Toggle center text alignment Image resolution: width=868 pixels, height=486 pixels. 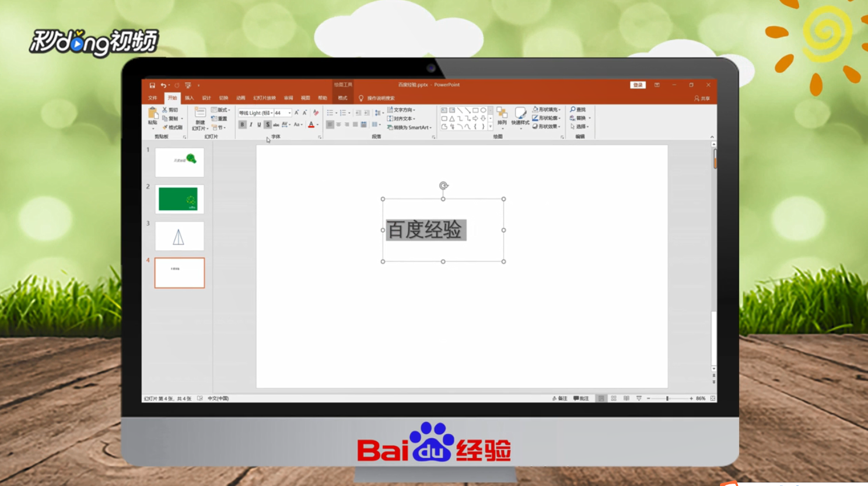click(x=338, y=125)
